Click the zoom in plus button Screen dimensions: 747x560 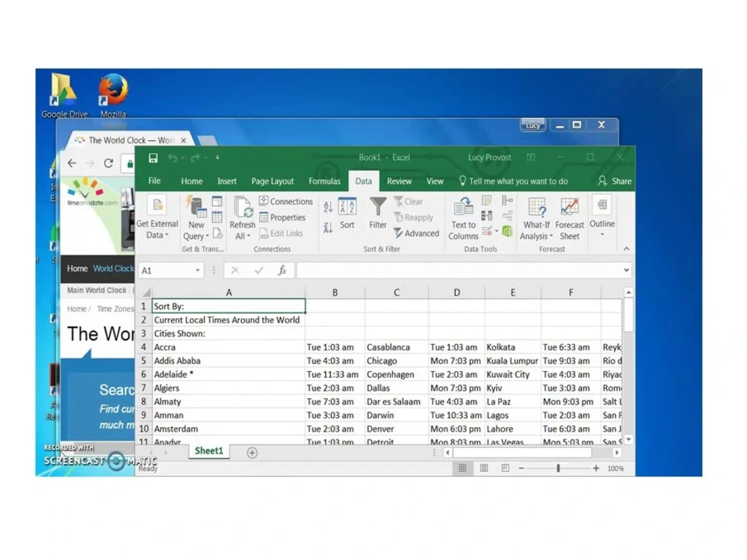pyautogui.click(x=596, y=469)
